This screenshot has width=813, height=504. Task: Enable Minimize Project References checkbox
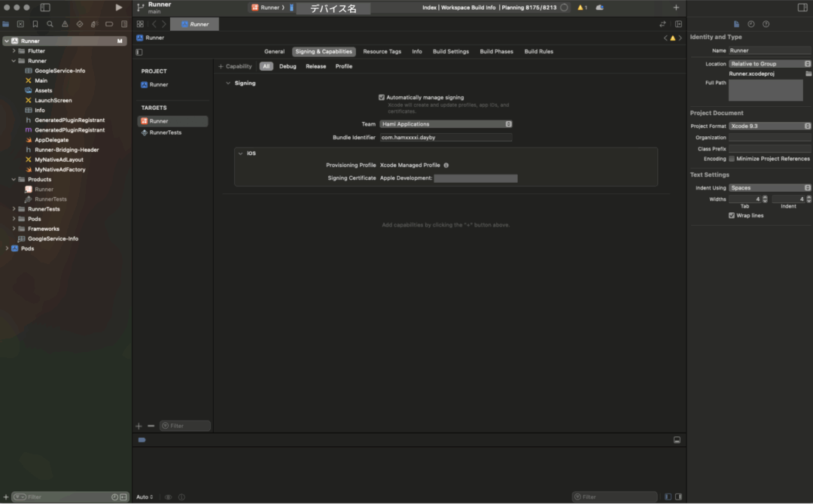coord(732,159)
